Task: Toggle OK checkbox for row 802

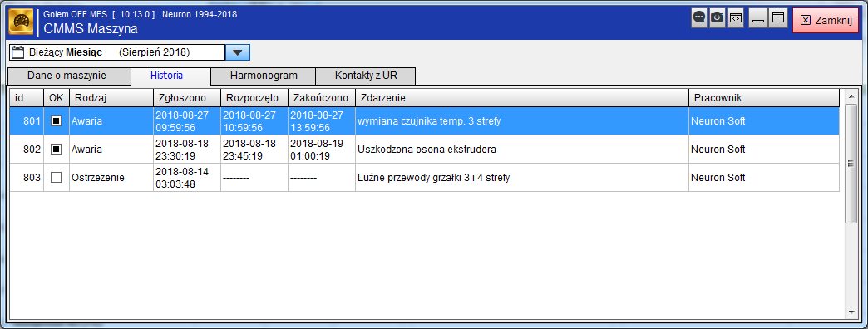Action: (56, 150)
